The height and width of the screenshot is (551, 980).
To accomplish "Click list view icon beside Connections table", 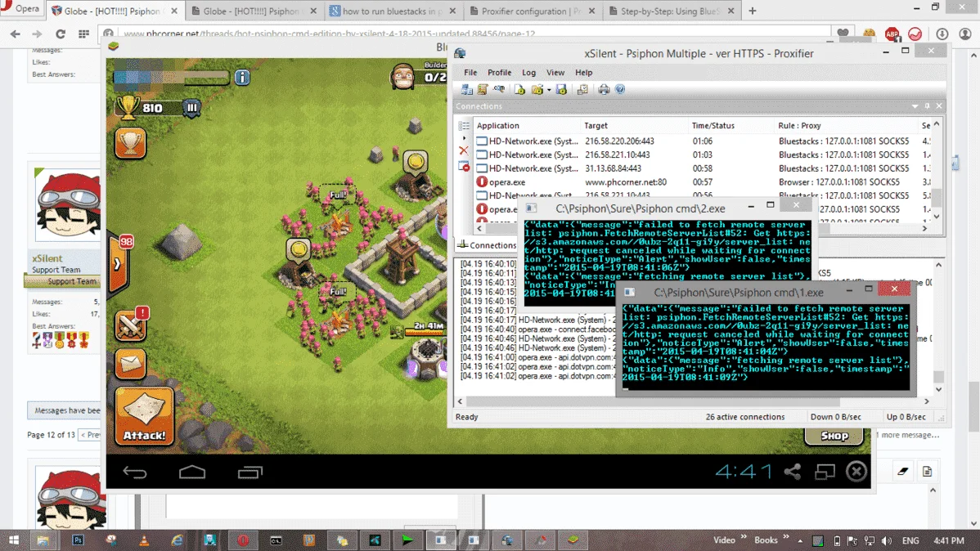I will click(x=464, y=126).
